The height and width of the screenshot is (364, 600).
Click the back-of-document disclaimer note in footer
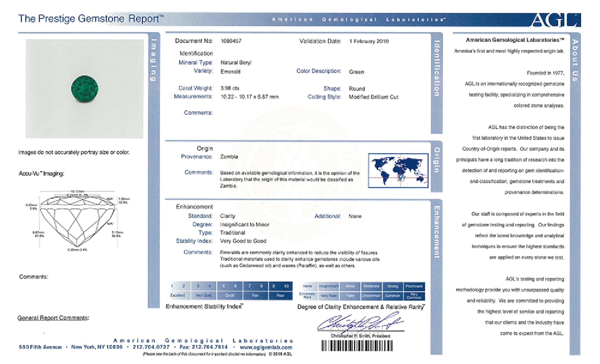point(204,354)
